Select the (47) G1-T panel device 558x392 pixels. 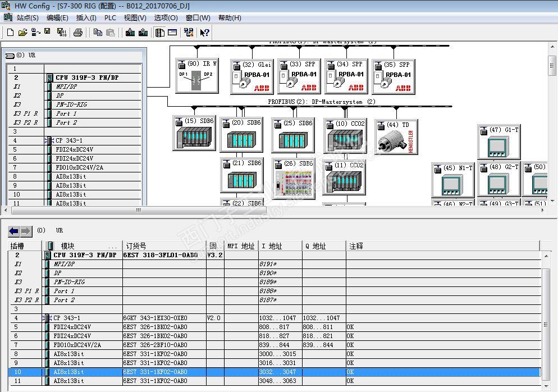[x=499, y=142]
